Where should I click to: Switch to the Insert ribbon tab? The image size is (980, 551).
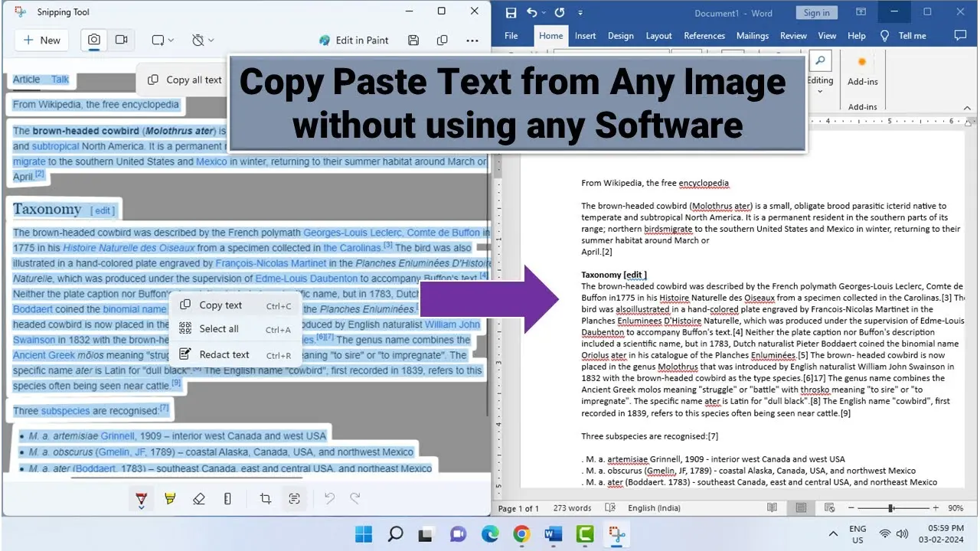585,36
